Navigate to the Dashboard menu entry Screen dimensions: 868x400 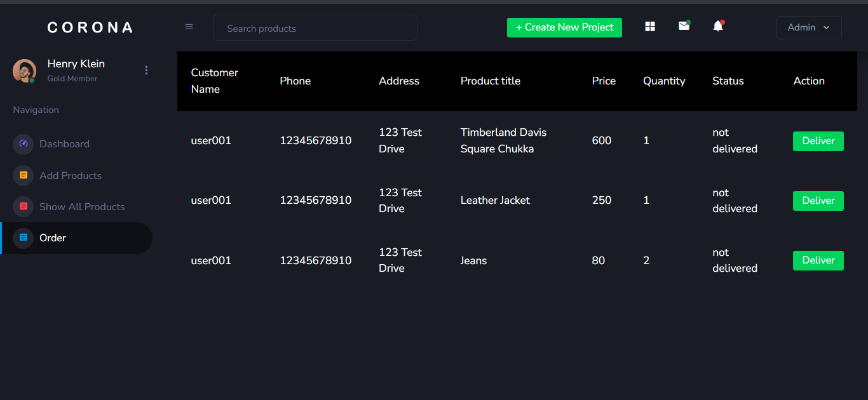[64, 144]
